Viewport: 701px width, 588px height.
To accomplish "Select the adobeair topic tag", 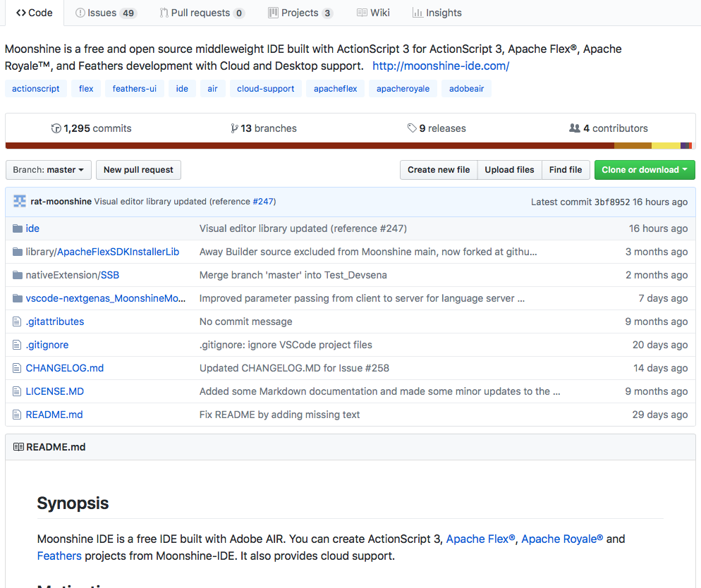I will [x=466, y=88].
